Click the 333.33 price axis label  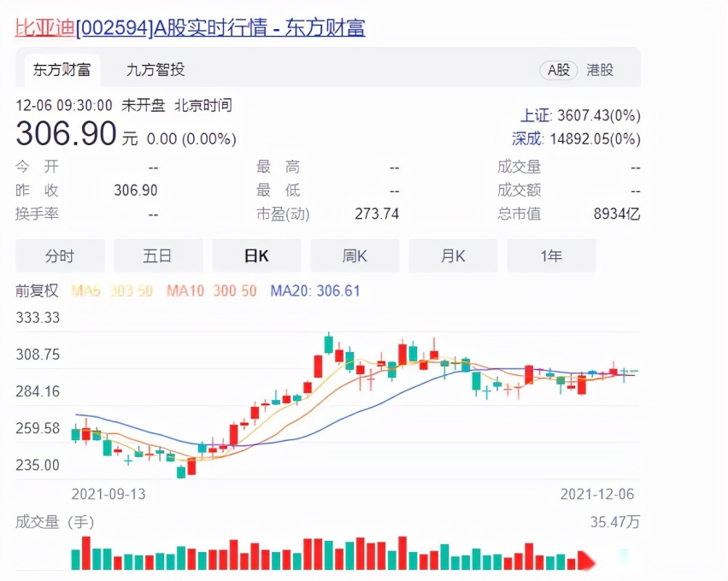point(38,318)
